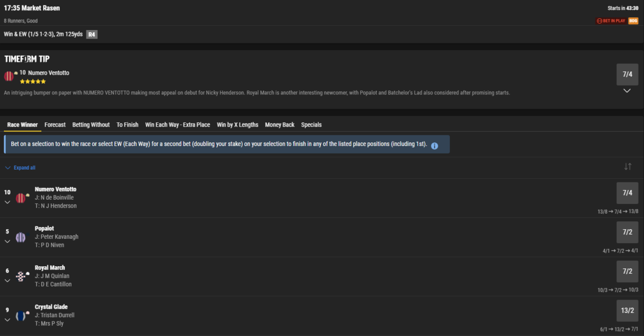644x336 pixels.
Task: Select the Win by X Lengths tab
Action: pyautogui.click(x=237, y=125)
